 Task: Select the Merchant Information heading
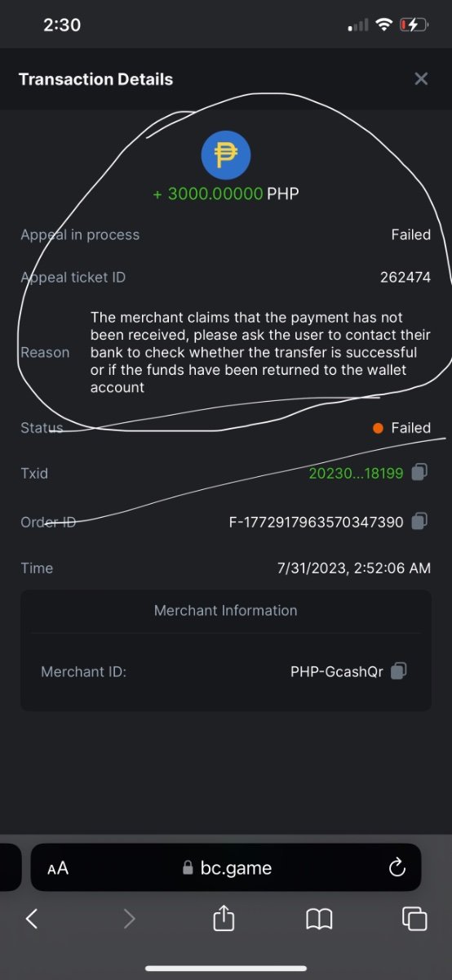tap(226, 610)
